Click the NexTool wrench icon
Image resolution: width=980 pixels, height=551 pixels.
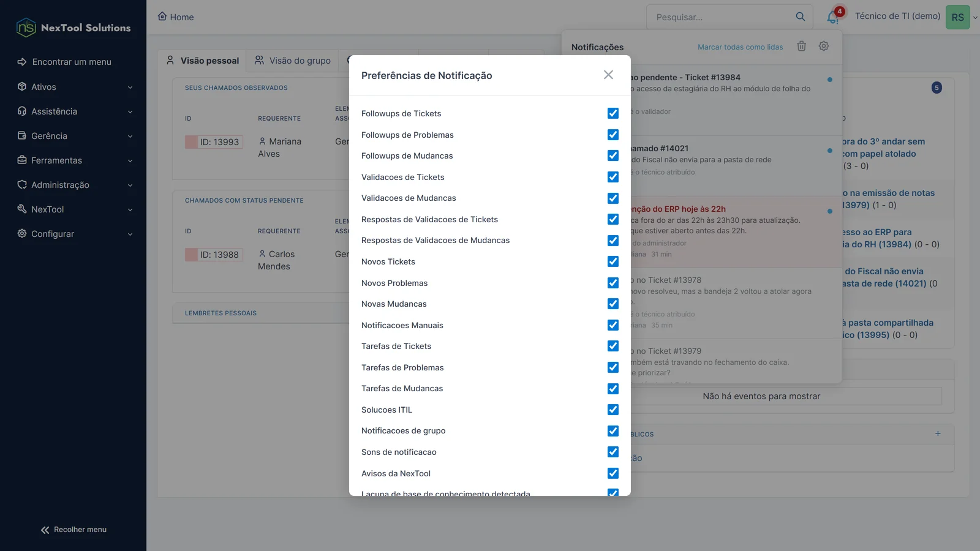(22, 209)
